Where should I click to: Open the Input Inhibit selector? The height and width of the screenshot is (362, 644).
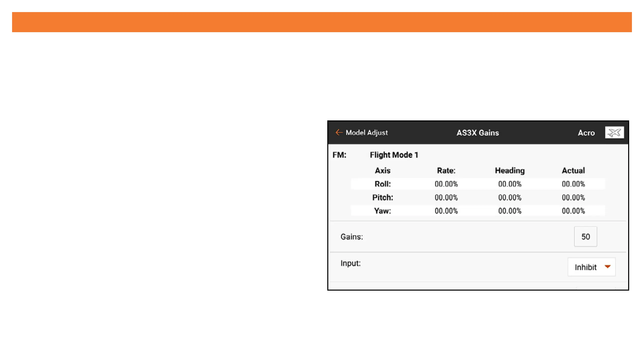tap(591, 267)
